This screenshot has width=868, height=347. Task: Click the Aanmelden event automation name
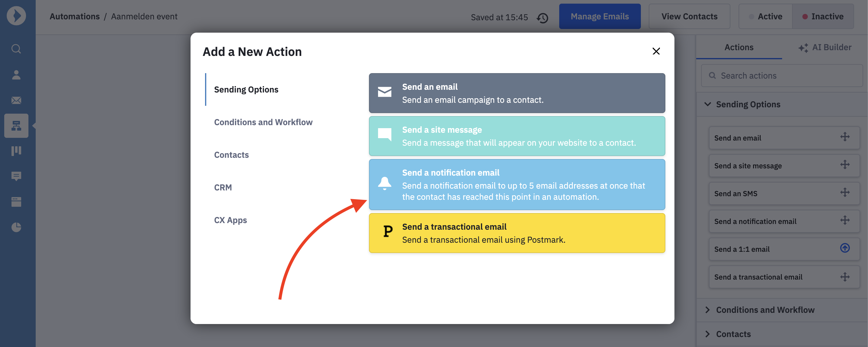(x=144, y=17)
